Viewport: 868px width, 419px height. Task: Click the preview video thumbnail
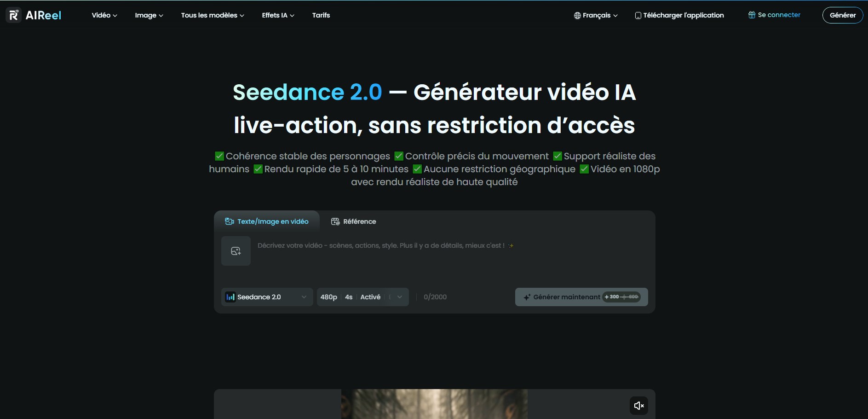point(434,404)
